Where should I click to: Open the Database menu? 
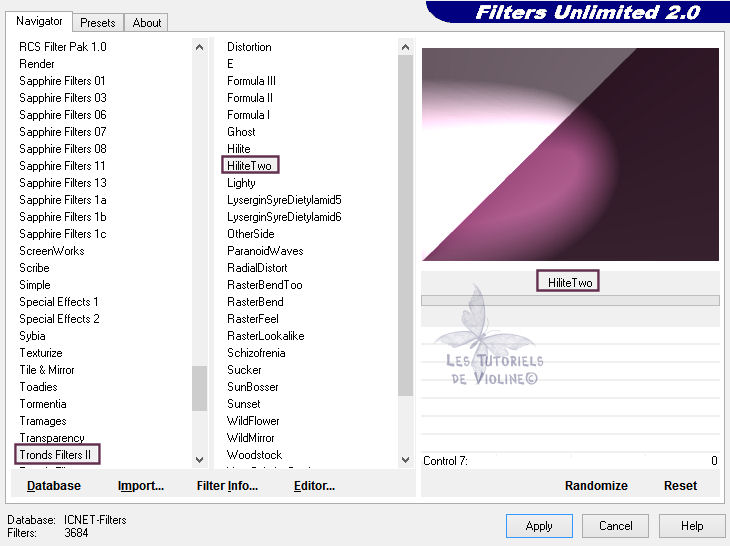(54, 486)
